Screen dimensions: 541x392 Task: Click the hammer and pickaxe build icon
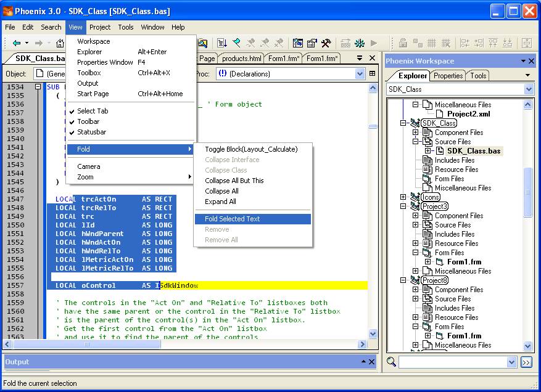click(x=326, y=43)
